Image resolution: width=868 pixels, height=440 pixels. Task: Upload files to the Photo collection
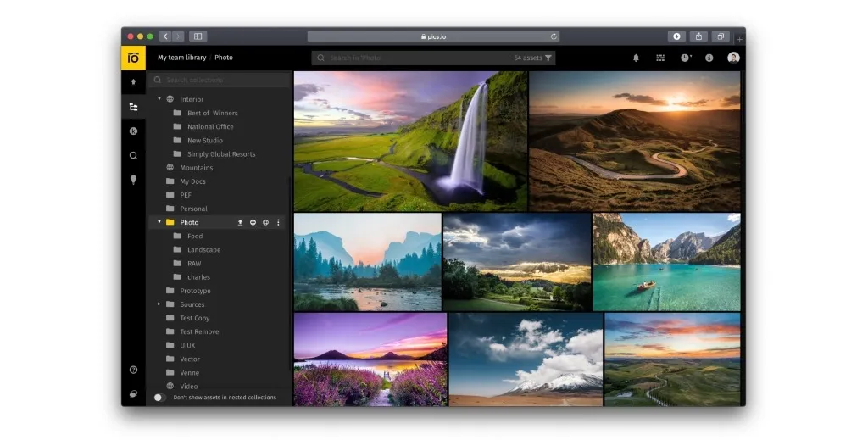coord(240,222)
